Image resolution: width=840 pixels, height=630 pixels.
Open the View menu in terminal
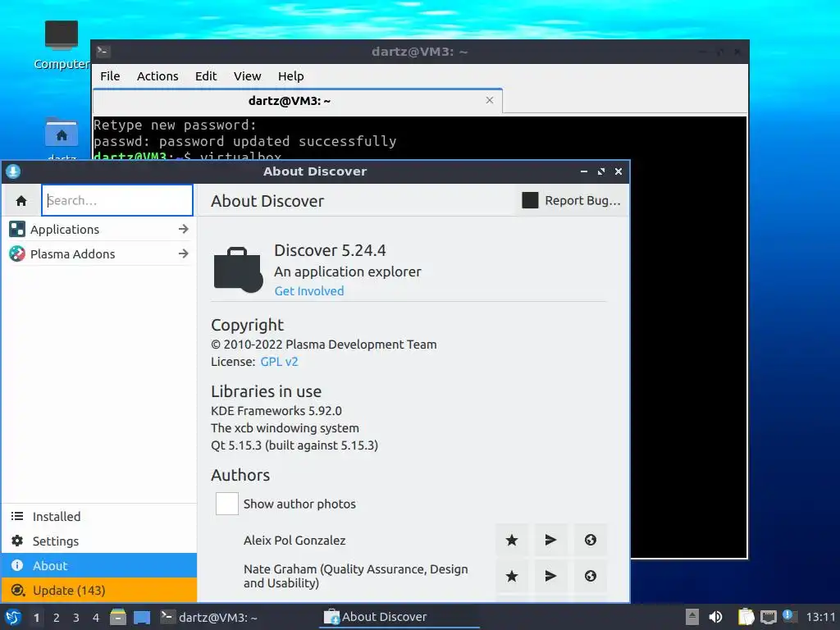[x=248, y=76]
